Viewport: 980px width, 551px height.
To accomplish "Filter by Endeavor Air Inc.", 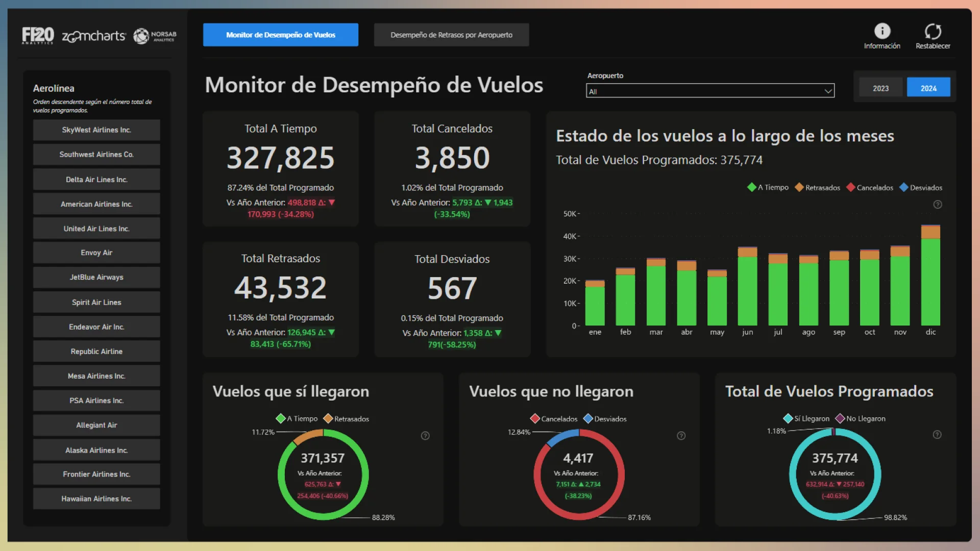I will (x=96, y=327).
